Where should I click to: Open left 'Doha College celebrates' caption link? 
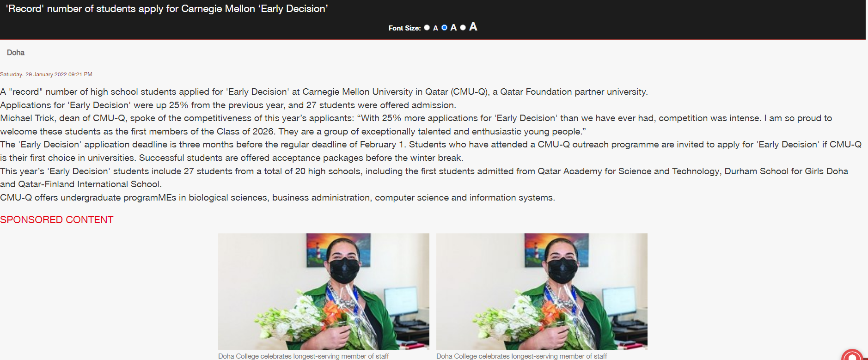pos(304,356)
